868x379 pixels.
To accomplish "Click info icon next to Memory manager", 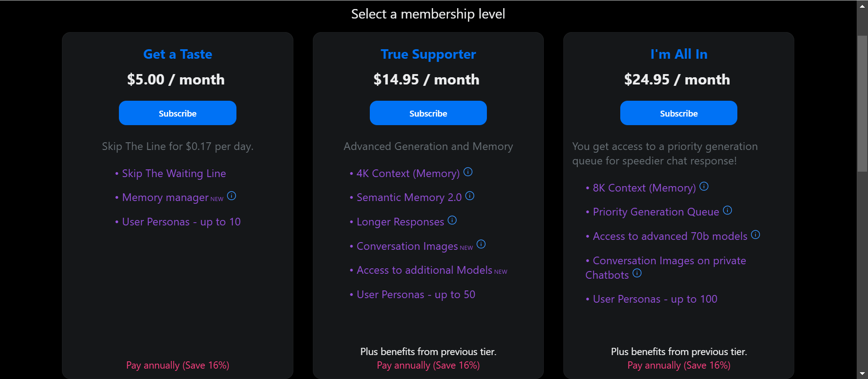I will point(231,196).
